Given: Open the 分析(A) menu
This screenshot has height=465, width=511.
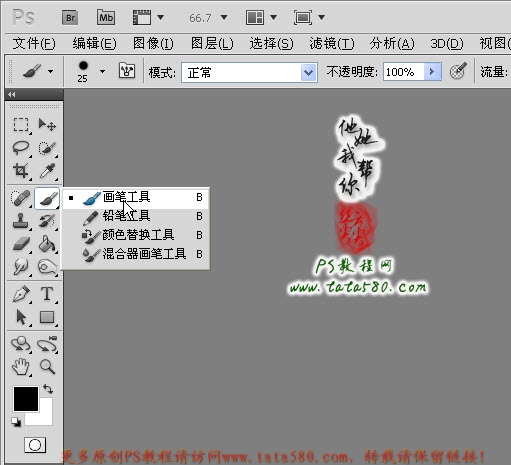Looking at the screenshot, I should (x=392, y=44).
